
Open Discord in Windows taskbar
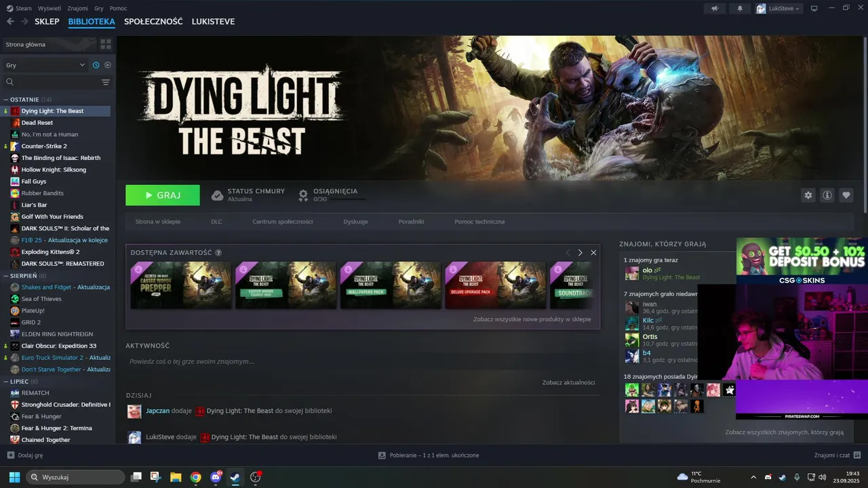point(216,477)
